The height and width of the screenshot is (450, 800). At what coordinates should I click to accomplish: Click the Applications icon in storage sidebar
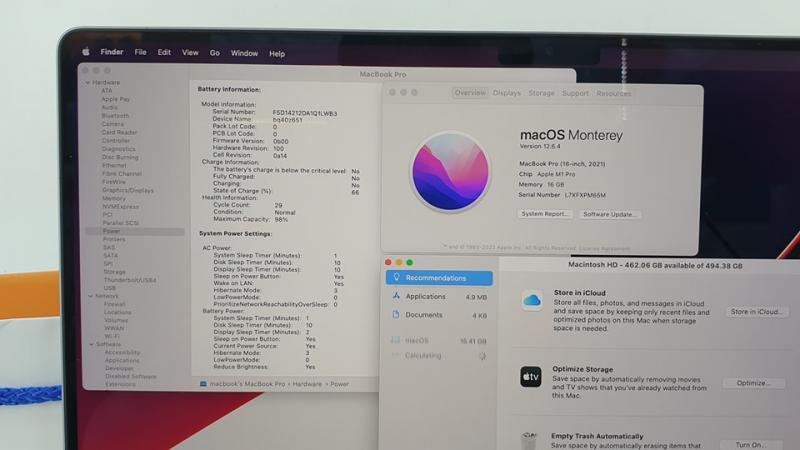[396, 297]
